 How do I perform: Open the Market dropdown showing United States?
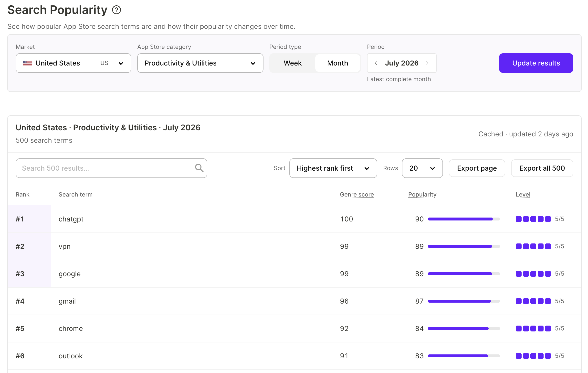(x=73, y=63)
